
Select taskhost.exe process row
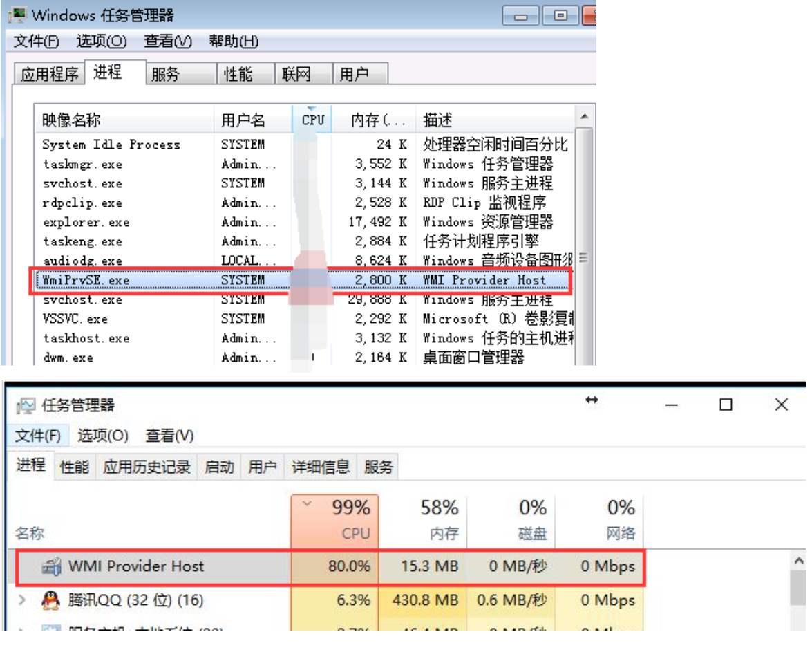point(305,338)
